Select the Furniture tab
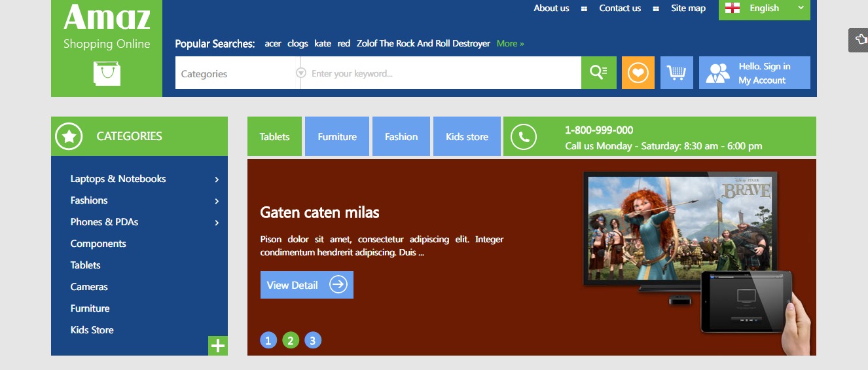Image resolution: width=868 pixels, height=370 pixels. (x=337, y=136)
